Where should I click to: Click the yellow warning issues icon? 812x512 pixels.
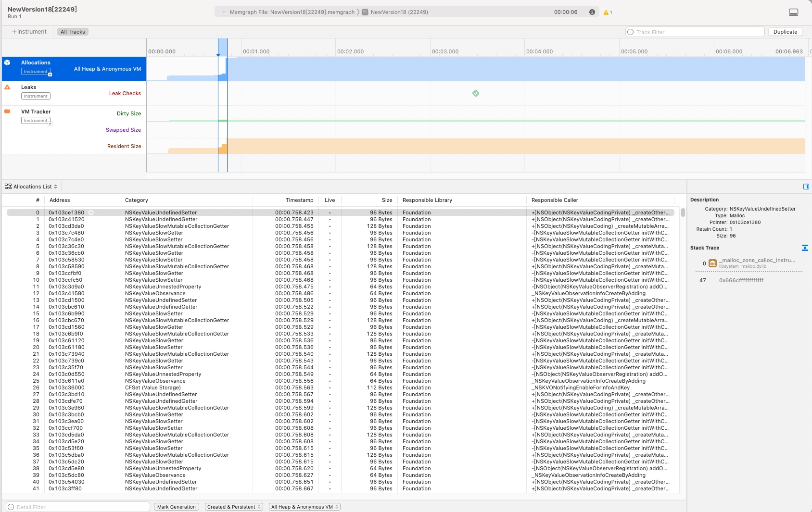[607, 12]
